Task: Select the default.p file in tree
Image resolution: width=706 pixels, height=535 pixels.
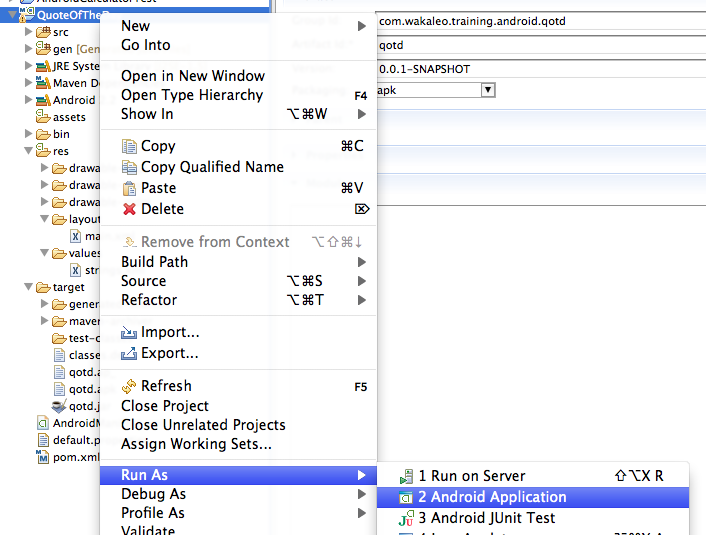Action: (x=68, y=440)
